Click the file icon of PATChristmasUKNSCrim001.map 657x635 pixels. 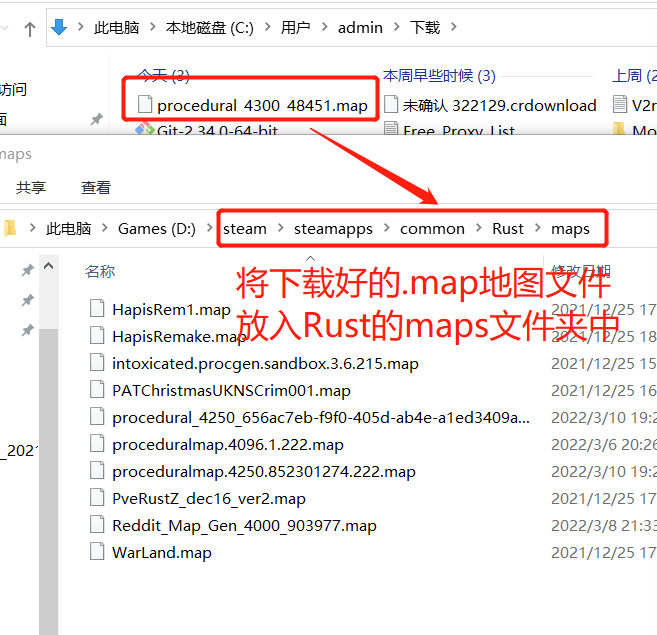pos(97,389)
